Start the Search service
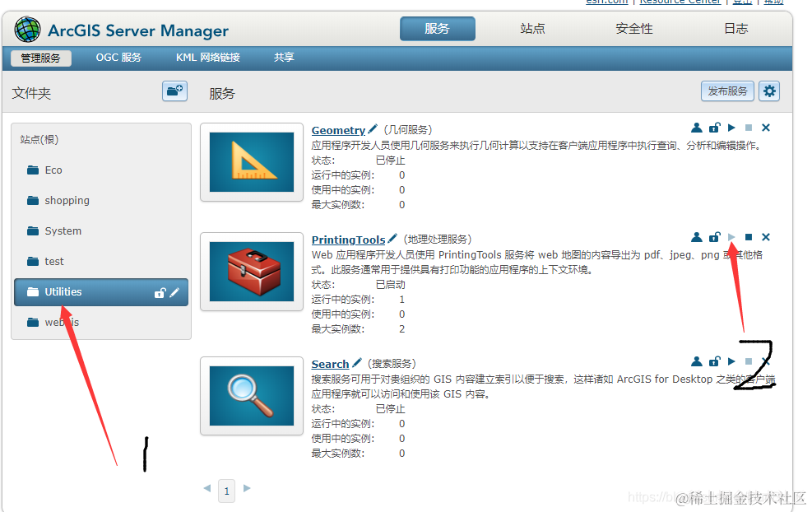Image resolution: width=812 pixels, height=512 pixels. 731,361
